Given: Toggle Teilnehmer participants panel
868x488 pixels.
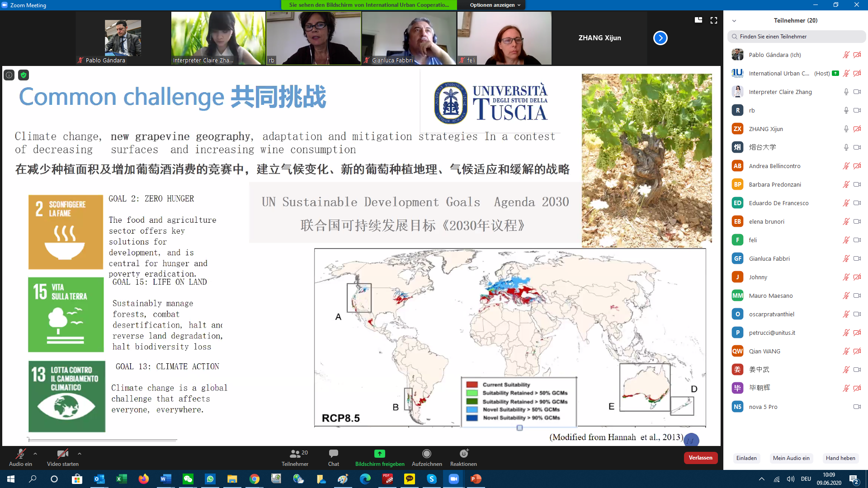Looking at the screenshot, I should 295,454.
